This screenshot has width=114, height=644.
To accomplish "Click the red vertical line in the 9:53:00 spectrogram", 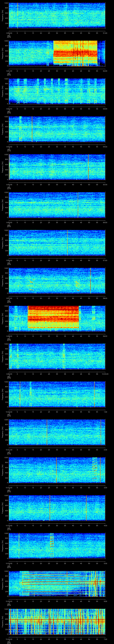I will [32, 129].
